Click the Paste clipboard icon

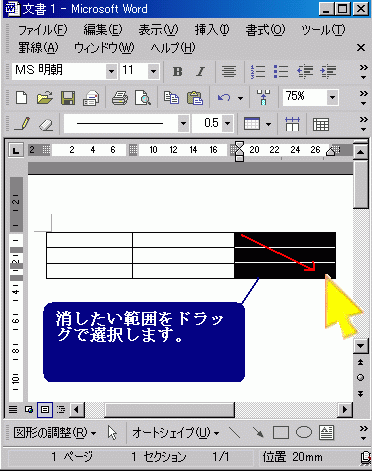click(195, 98)
